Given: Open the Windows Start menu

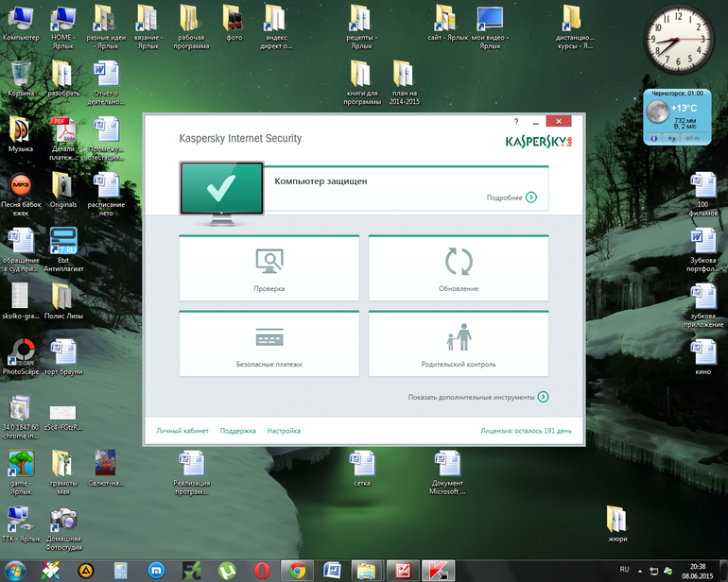Looking at the screenshot, I should (15, 571).
